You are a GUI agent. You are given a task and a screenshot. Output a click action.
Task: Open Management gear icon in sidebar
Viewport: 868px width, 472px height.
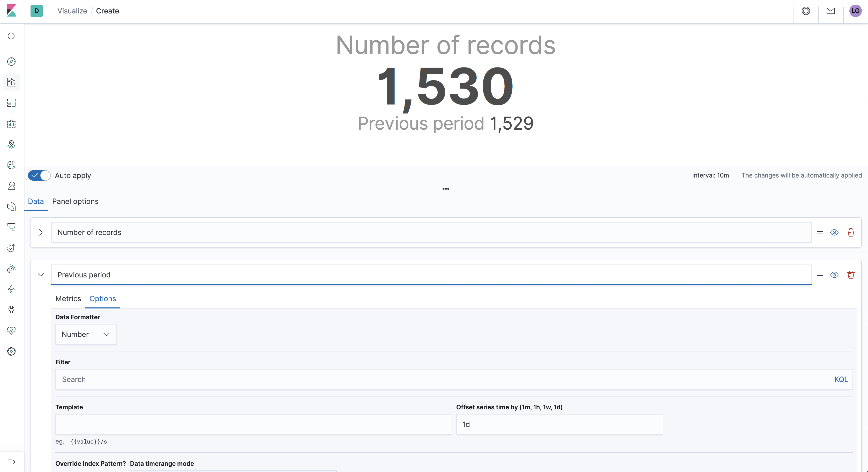click(11, 351)
